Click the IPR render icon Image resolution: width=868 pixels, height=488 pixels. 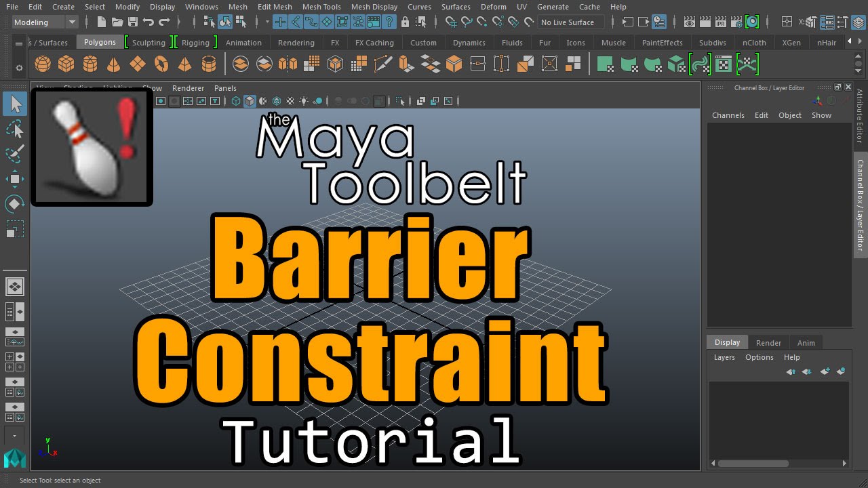click(x=721, y=22)
